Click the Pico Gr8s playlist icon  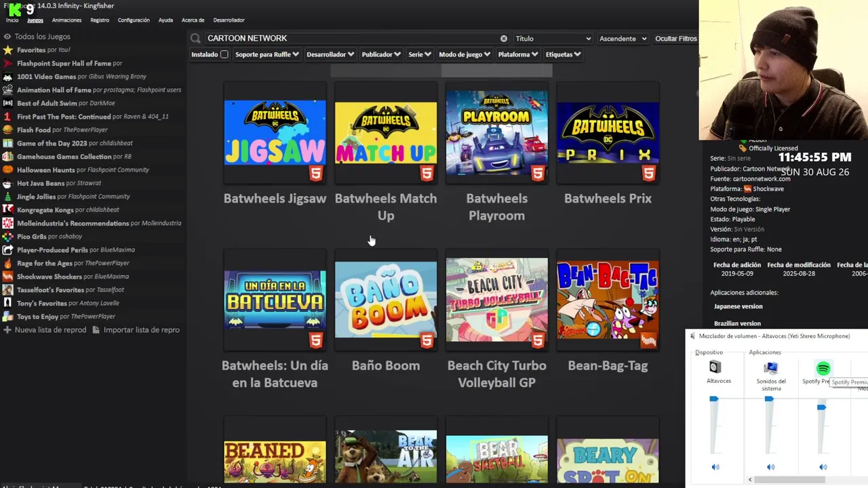tap(7, 237)
